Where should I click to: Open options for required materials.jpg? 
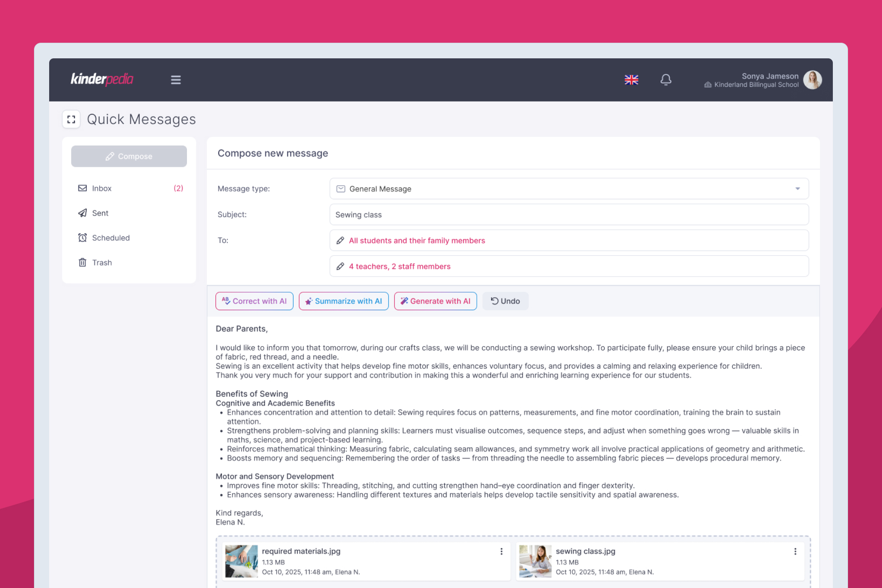pos(501,551)
